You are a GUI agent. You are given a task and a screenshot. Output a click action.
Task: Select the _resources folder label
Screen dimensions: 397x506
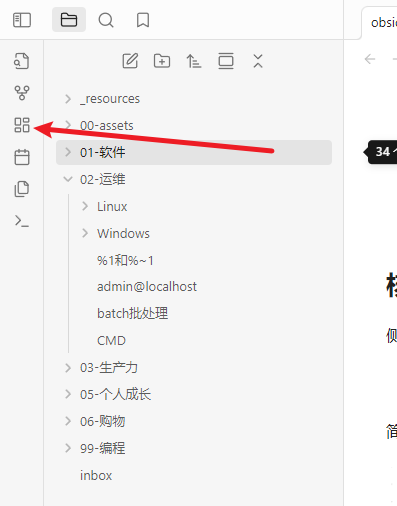(110, 99)
